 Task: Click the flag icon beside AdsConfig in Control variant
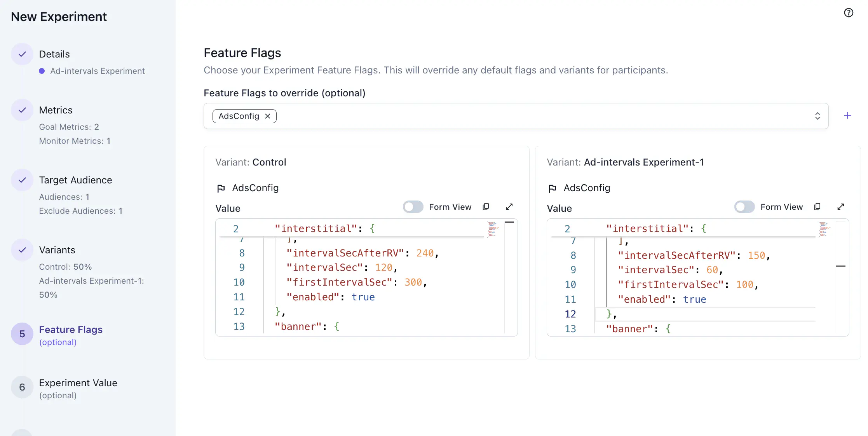[221, 188]
